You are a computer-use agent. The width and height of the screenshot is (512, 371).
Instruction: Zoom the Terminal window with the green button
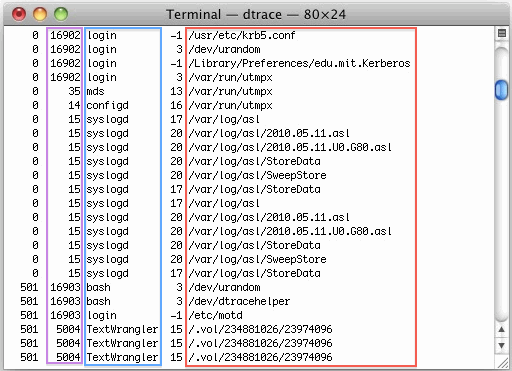pyautogui.click(x=61, y=14)
